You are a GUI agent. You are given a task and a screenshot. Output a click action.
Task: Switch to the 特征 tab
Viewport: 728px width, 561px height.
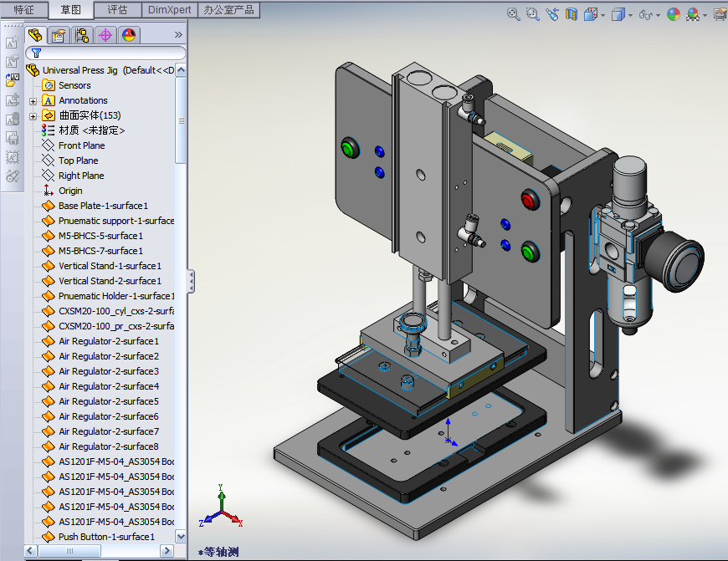(x=24, y=10)
